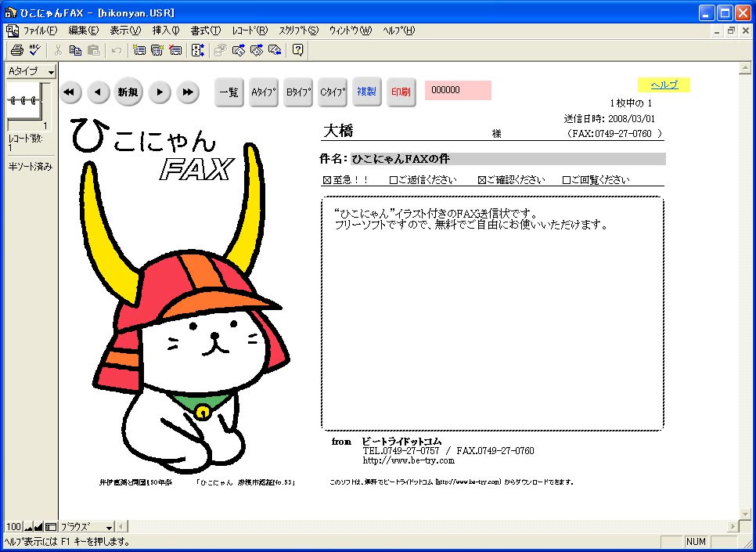Open the スクリプト(S) menu
This screenshot has width=756, height=552.
298,31
